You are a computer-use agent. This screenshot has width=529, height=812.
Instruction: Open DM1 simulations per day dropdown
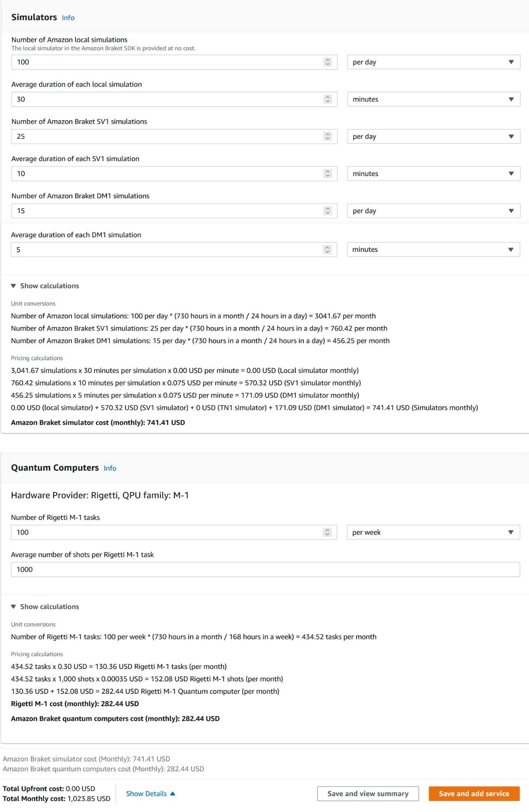[x=434, y=211]
